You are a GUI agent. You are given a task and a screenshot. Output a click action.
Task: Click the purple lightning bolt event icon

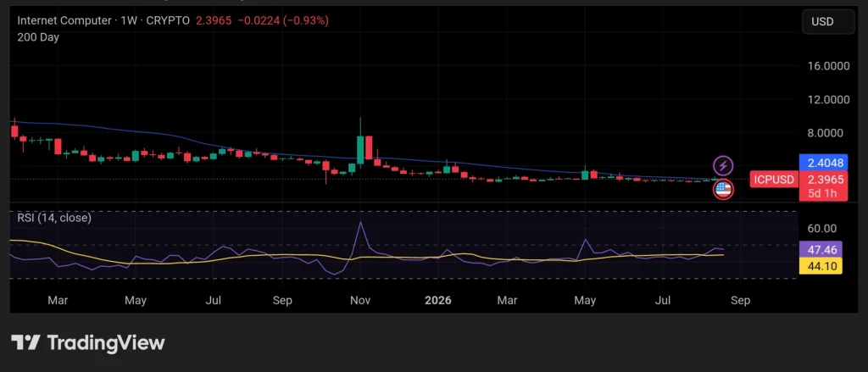pyautogui.click(x=723, y=165)
